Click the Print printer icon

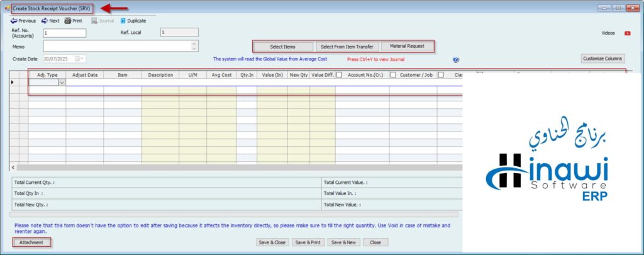tap(67, 21)
